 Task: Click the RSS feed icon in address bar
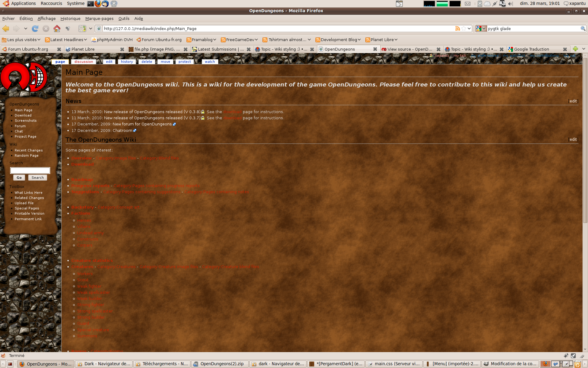click(457, 29)
